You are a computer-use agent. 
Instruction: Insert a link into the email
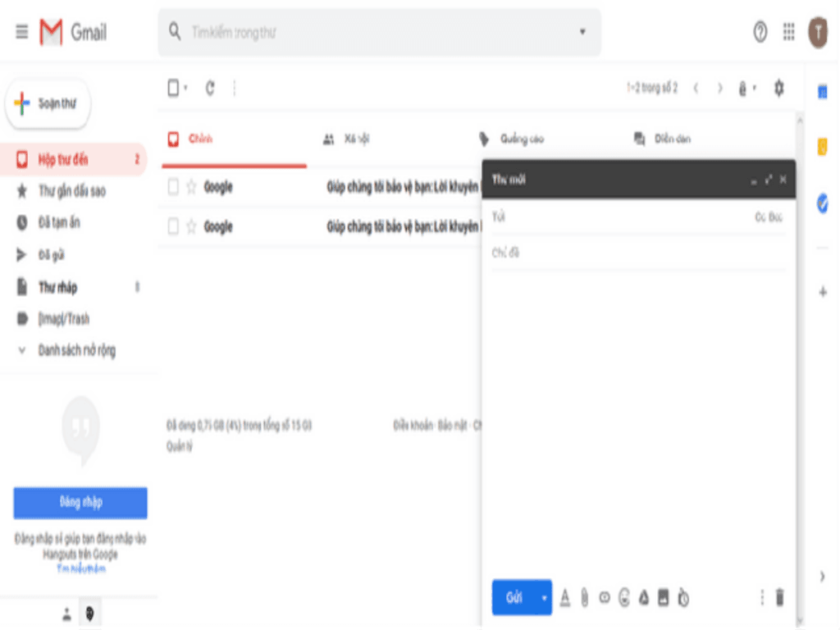[605, 597]
